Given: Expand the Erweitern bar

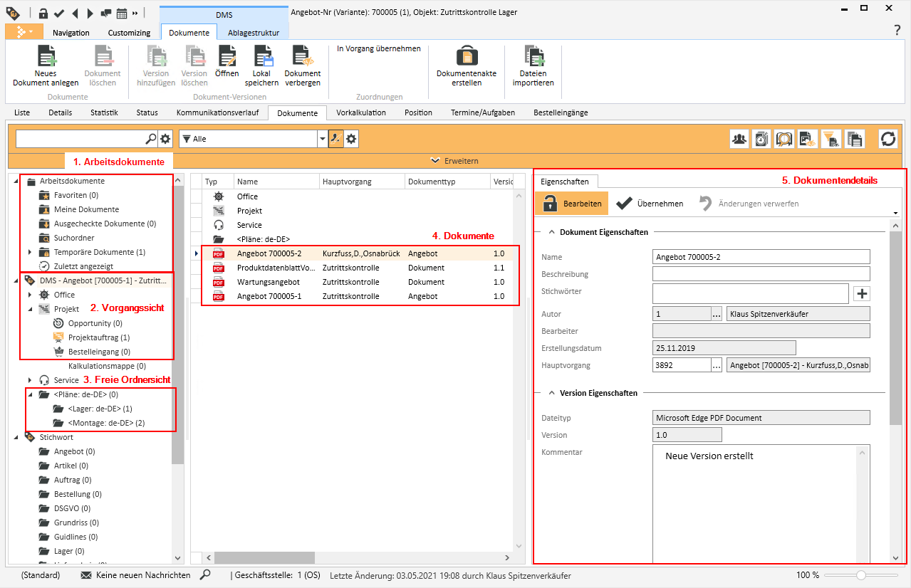Looking at the screenshot, I should point(455,161).
